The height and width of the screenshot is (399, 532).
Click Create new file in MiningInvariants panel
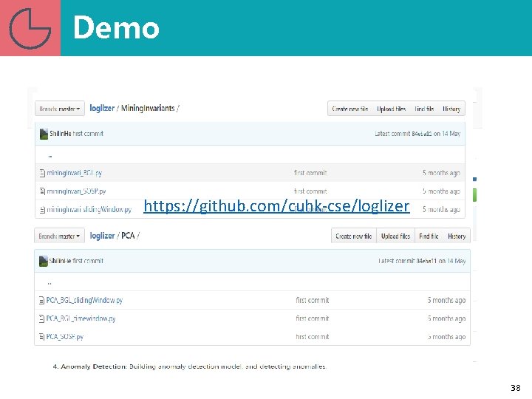point(349,109)
